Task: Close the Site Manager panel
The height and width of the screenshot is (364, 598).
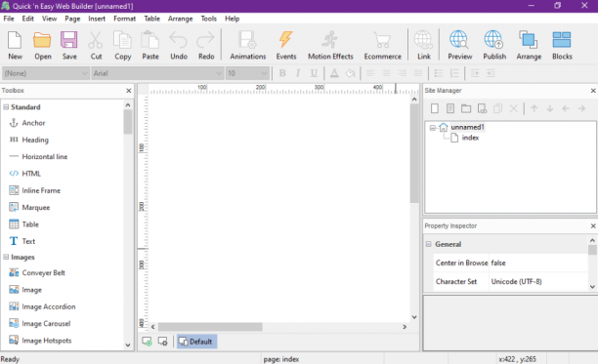Action: (x=593, y=91)
